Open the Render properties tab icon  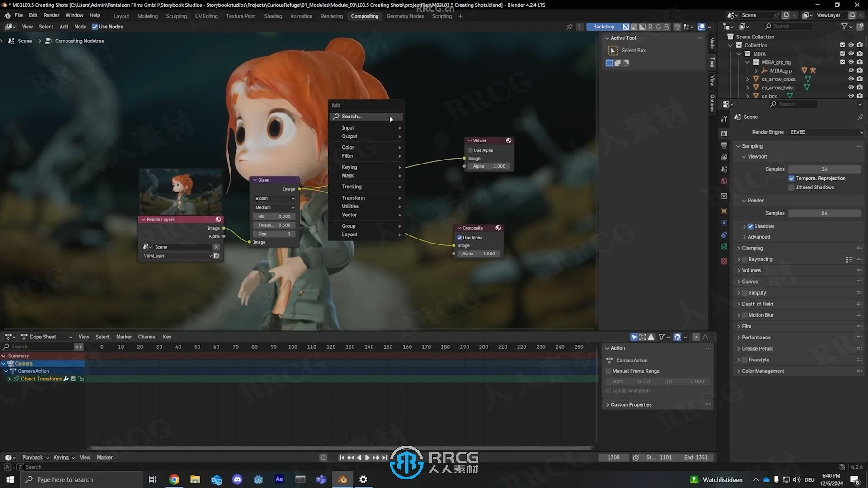(724, 133)
